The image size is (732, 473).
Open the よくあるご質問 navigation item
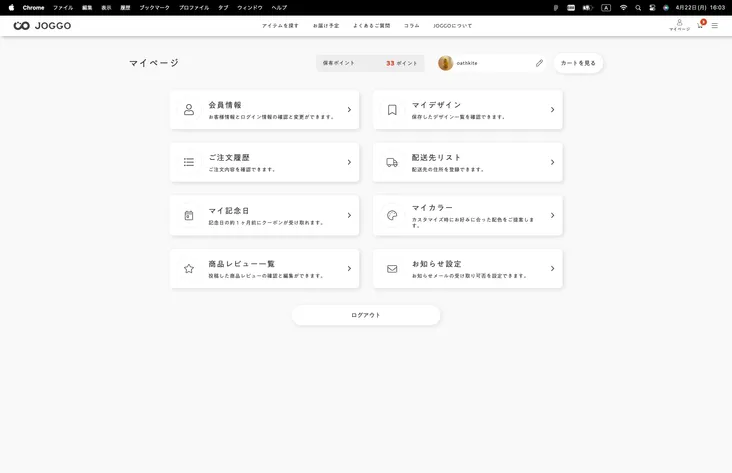[x=371, y=26]
